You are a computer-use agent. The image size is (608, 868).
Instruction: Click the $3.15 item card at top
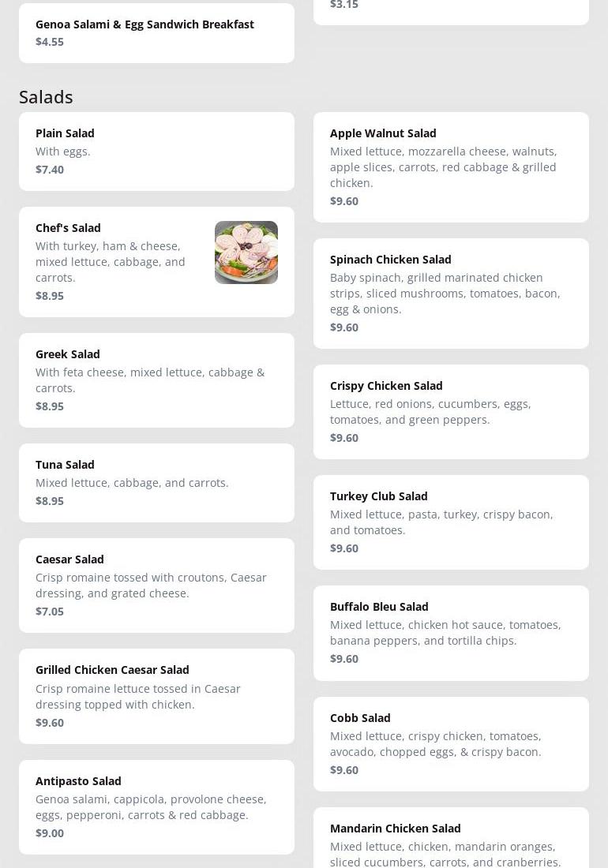tap(451, 9)
